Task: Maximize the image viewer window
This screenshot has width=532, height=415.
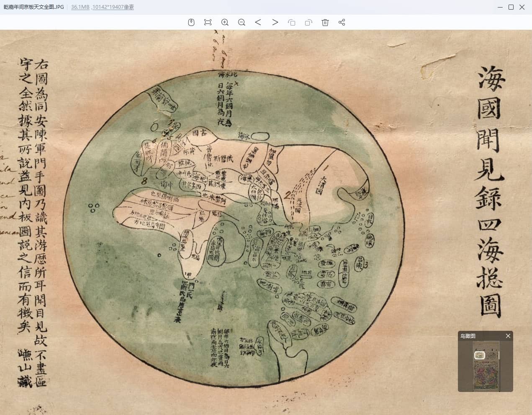Action: [x=511, y=7]
